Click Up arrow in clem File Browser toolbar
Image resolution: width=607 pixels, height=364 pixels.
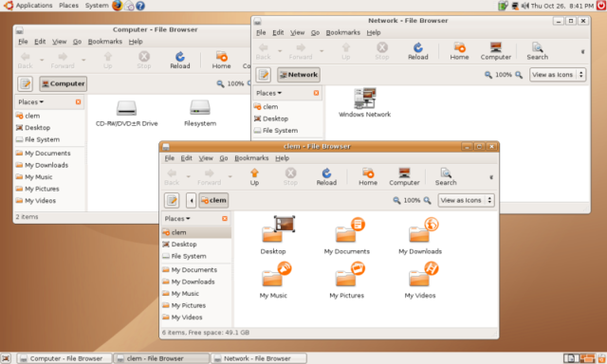[x=254, y=176]
